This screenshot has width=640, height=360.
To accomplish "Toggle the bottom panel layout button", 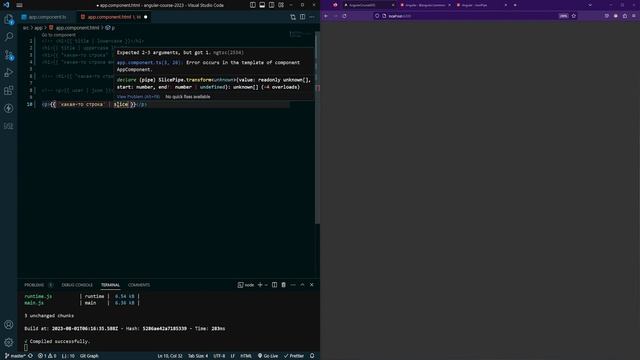I will (262, 5).
